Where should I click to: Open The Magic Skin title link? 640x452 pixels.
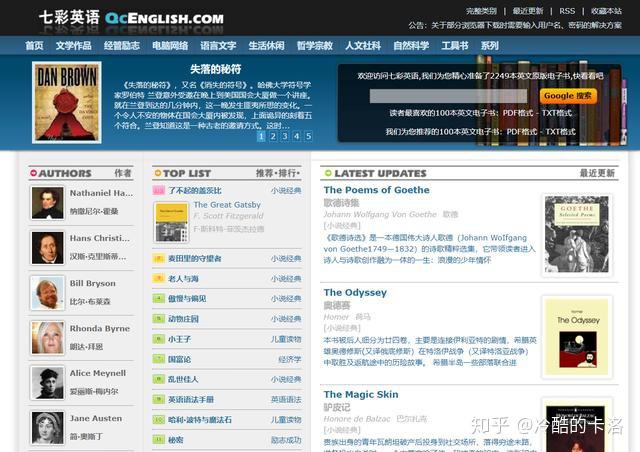click(361, 394)
